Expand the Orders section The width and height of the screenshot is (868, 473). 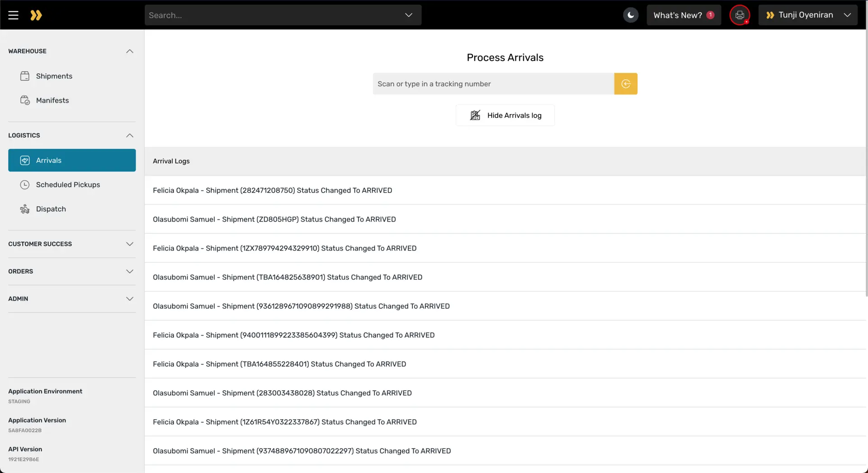pyautogui.click(x=72, y=271)
